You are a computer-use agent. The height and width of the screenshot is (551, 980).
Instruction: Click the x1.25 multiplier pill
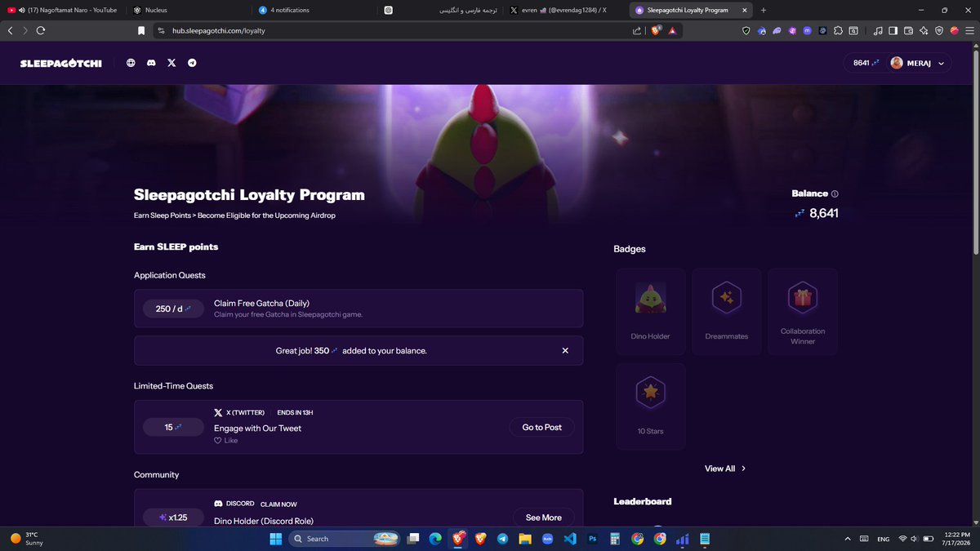click(173, 518)
